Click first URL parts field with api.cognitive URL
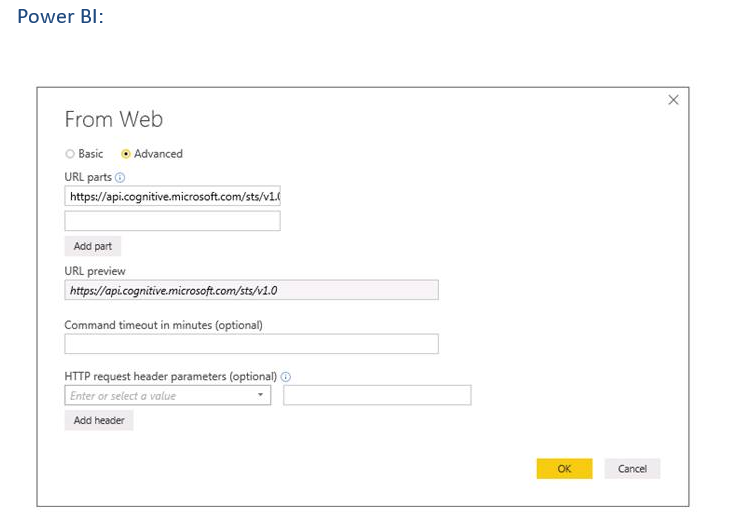 [x=172, y=196]
